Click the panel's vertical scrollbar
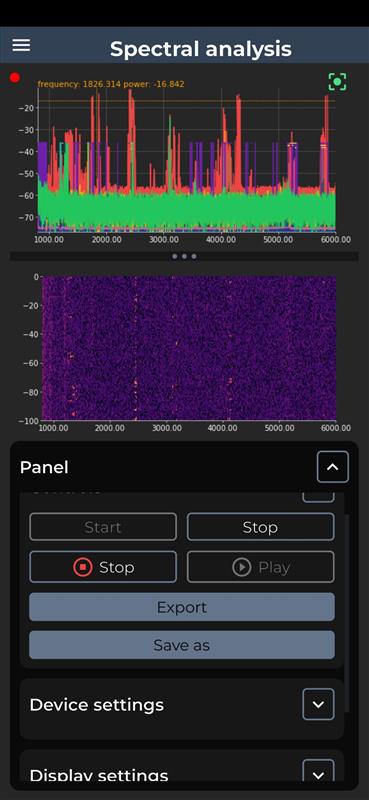Screen dimensions: 369x800 (347, 612)
